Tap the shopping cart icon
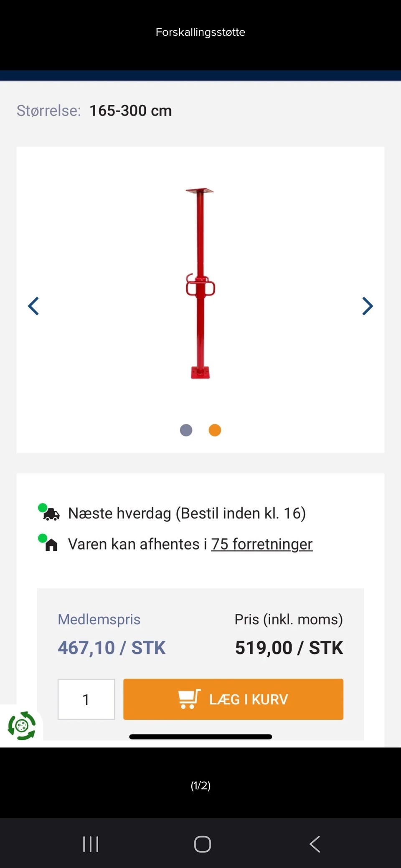Screen dimensions: 401x868 click(x=189, y=699)
